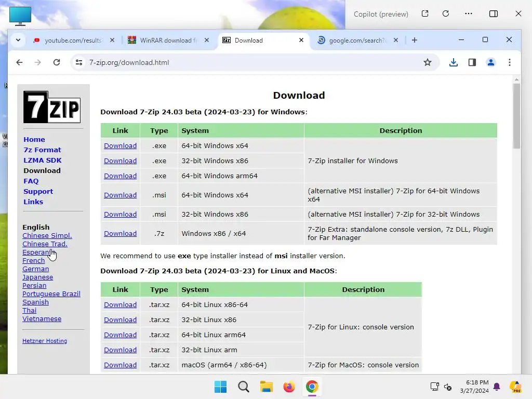532x399 pixels.
Task: Open site information icon in address bar
Action: tap(79, 62)
